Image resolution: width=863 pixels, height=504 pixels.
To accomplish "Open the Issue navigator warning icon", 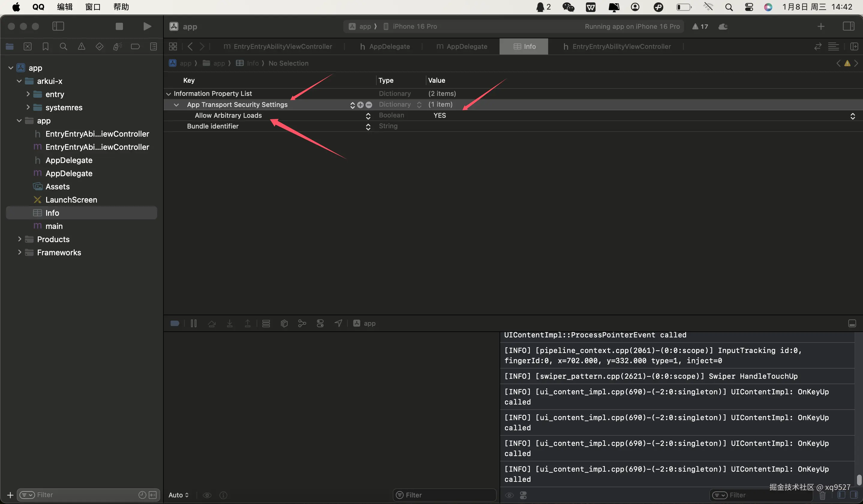I will 82,46.
